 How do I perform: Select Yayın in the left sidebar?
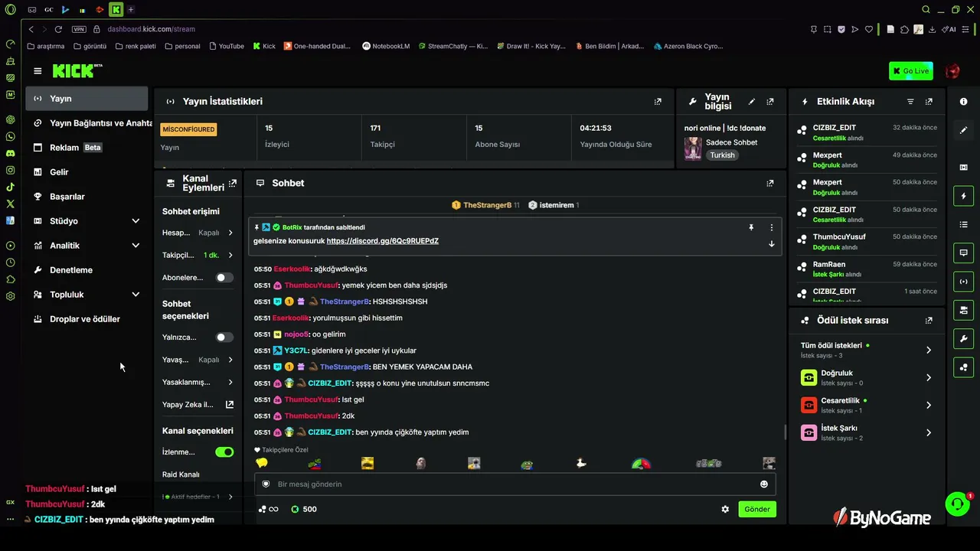pos(87,99)
